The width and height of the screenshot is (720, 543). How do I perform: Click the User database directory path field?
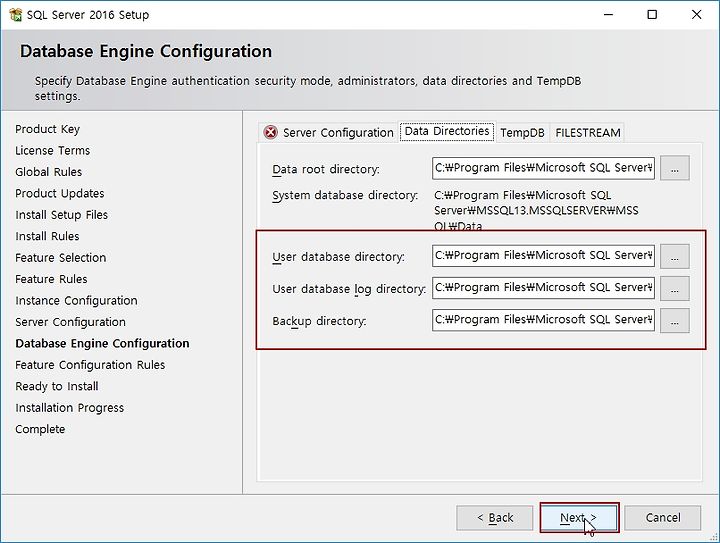[543, 256]
